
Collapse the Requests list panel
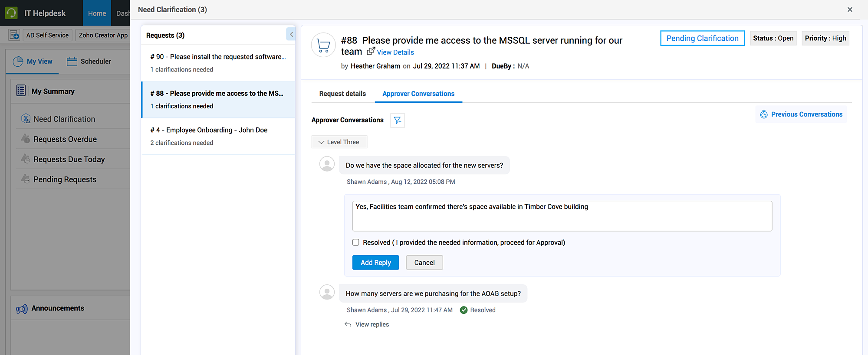[x=291, y=34]
